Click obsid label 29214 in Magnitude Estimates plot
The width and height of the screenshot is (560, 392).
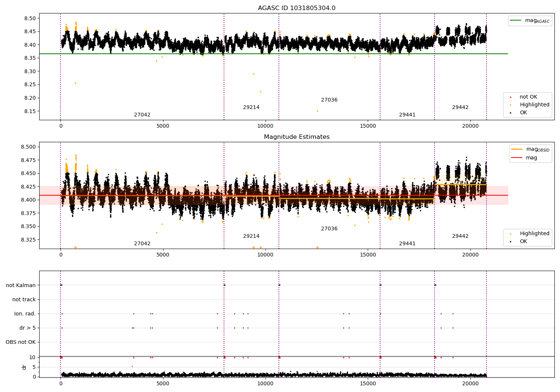[x=251, y=236]
